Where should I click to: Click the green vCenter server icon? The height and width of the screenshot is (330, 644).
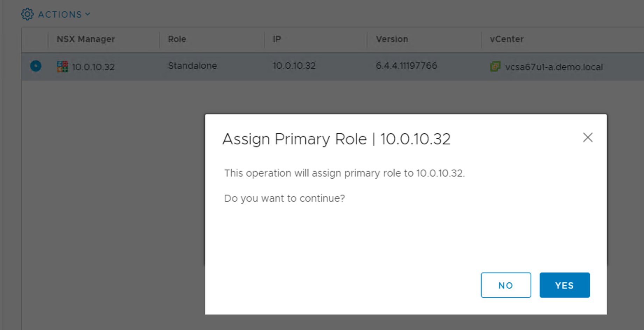495,66
